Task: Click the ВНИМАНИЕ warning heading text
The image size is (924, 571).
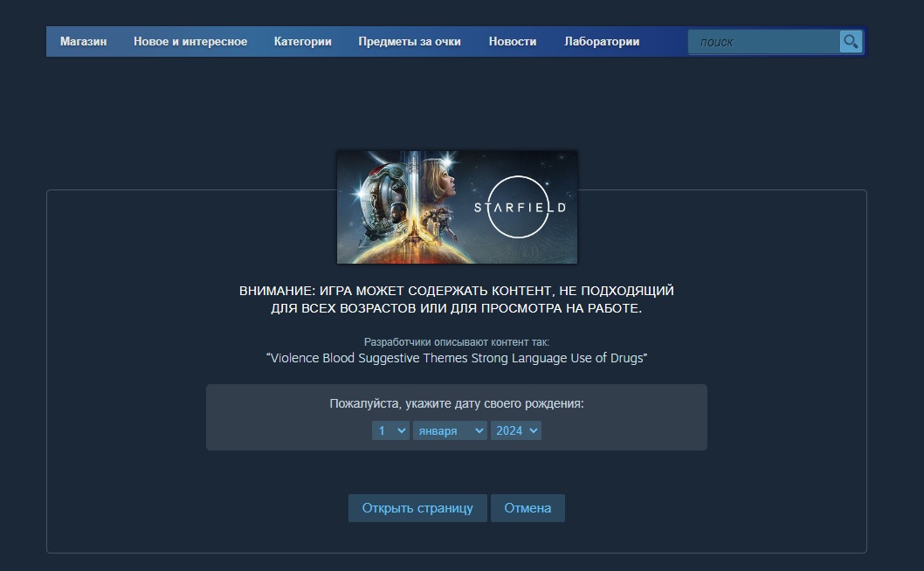Action: 457,299
